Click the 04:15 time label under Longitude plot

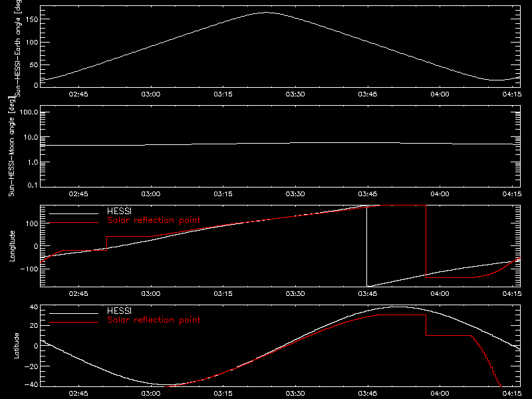tap(512, 294)
